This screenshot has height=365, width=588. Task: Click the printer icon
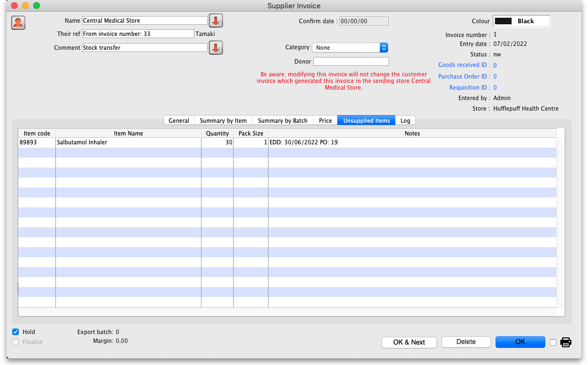565,342
